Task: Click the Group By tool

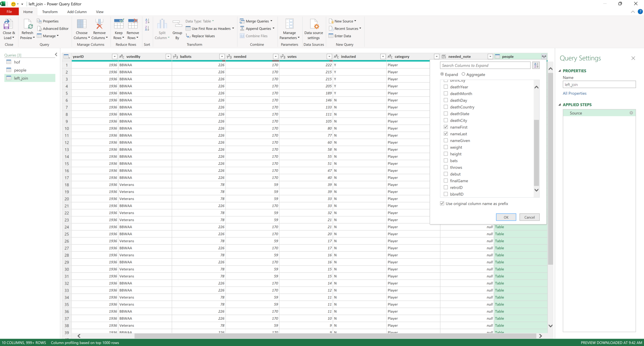Action: click(x=177, y=28)
